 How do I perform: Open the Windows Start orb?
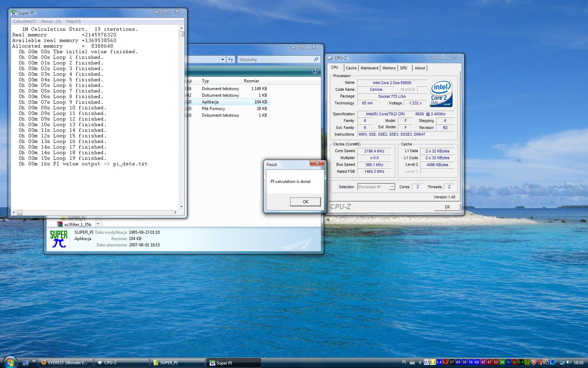[x=10, y=362]
